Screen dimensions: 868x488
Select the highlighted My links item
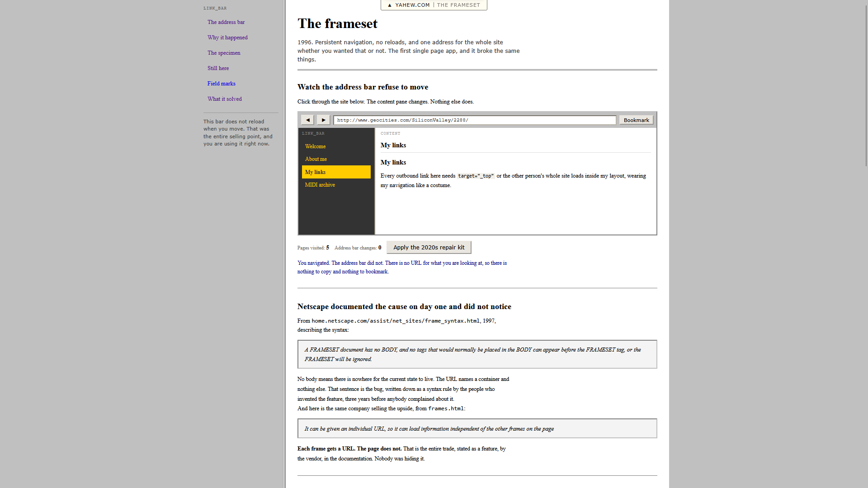336,172
